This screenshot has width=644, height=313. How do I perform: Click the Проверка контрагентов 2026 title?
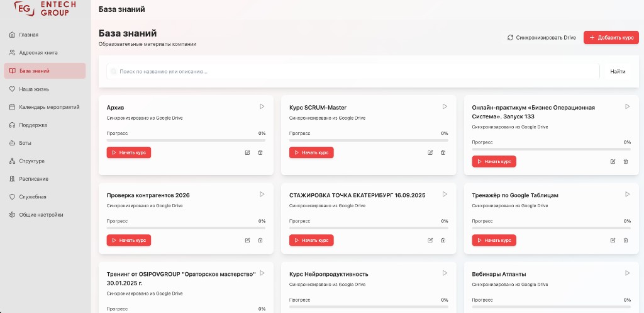(148, 195)
